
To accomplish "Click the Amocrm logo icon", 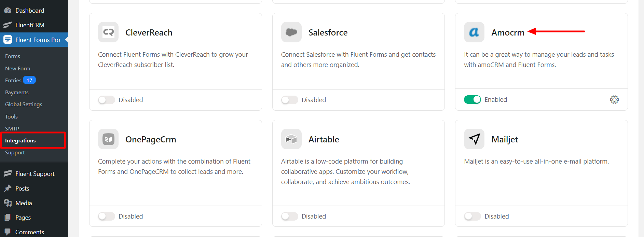I will point(474,32).
